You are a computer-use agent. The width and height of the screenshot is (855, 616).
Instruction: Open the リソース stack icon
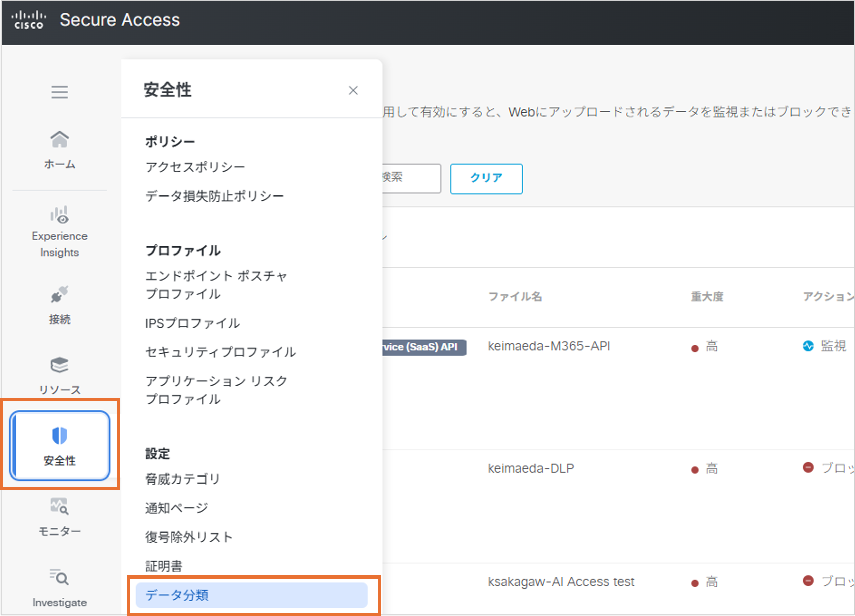[60, 365]
